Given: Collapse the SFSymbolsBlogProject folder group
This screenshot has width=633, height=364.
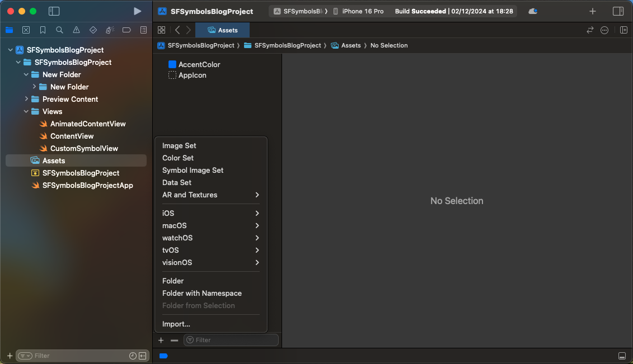Looking at the screenshot, I should point(18,63).
